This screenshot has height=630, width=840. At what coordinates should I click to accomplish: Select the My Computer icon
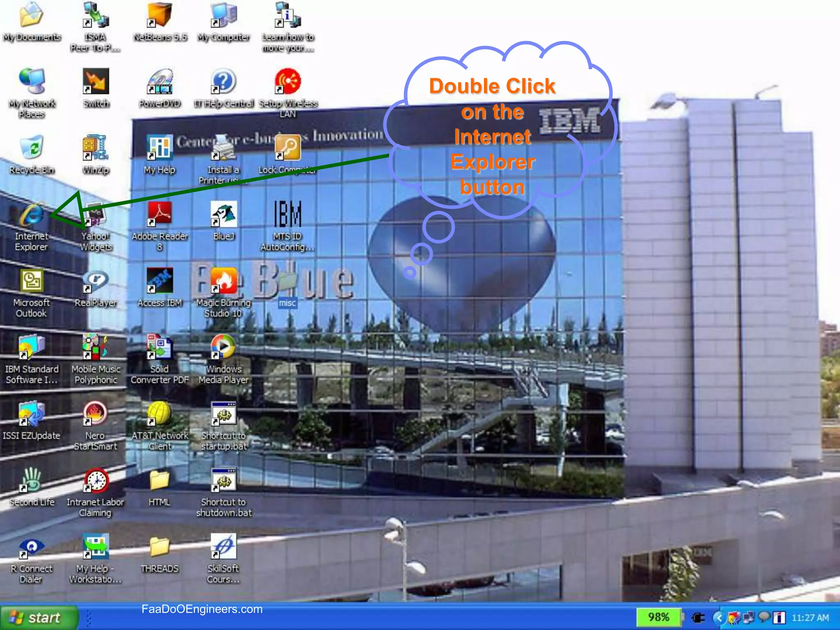tap(224, 15)
